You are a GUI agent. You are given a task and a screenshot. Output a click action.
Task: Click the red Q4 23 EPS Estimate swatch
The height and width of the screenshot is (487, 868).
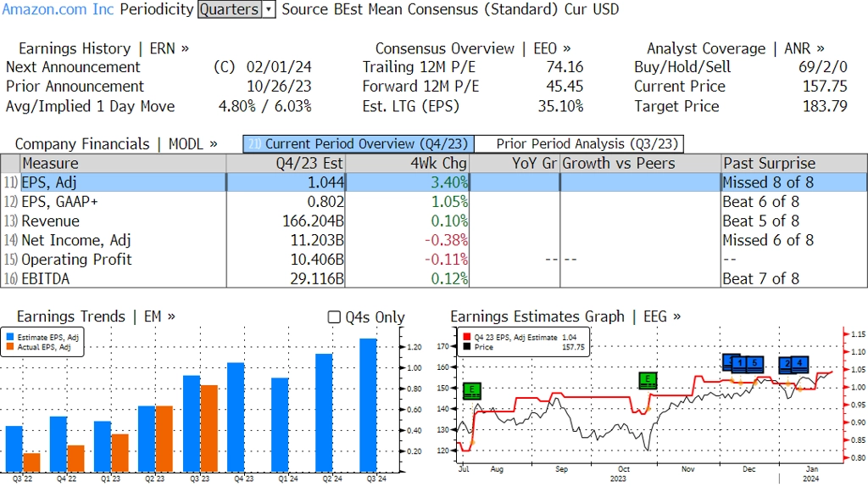click(x=467, y=337)
